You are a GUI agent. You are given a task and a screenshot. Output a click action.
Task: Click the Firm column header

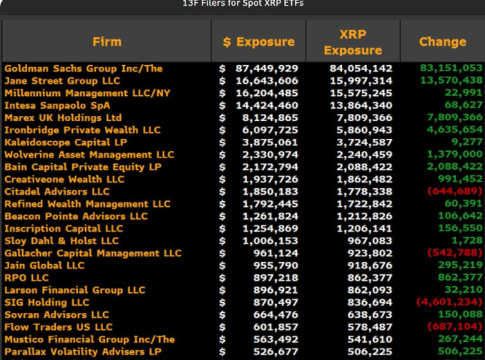click(107, 42)
